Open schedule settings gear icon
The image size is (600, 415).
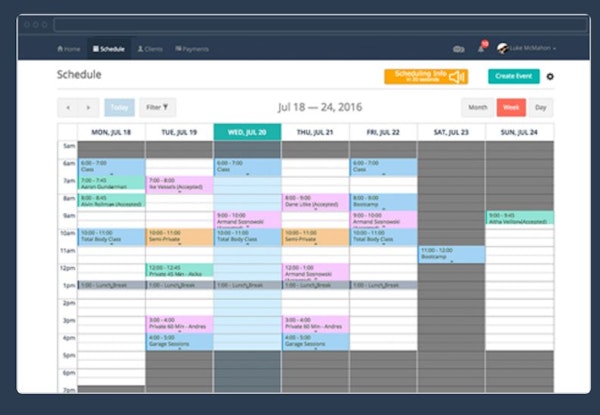click(x=550, y=77)
